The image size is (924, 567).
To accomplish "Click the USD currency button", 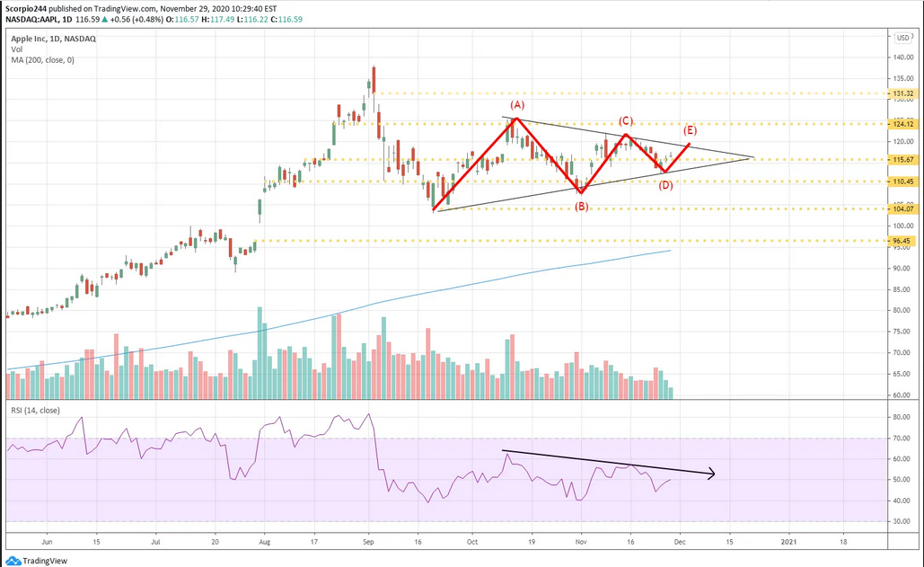I will [x=902, y=38].
